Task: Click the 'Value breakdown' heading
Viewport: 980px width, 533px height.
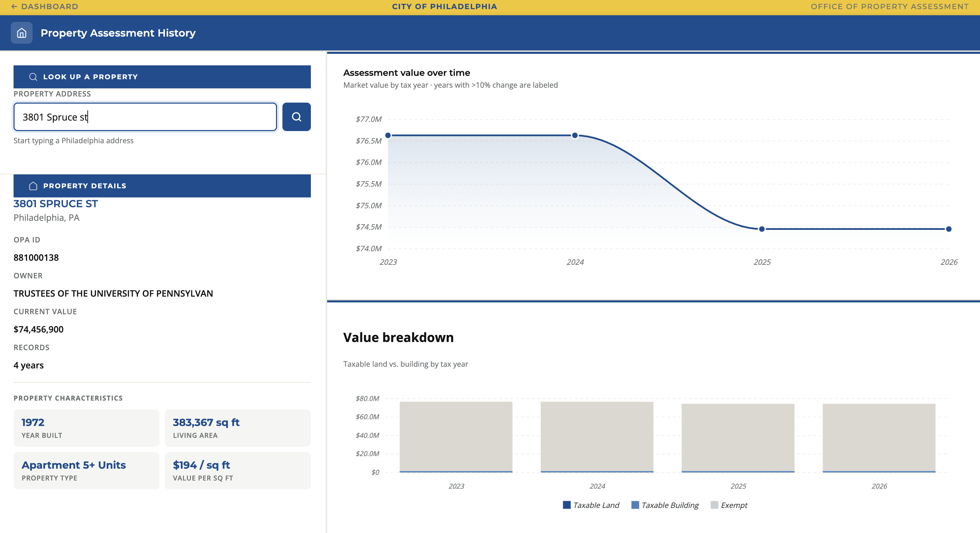Action: click(398, 338)
